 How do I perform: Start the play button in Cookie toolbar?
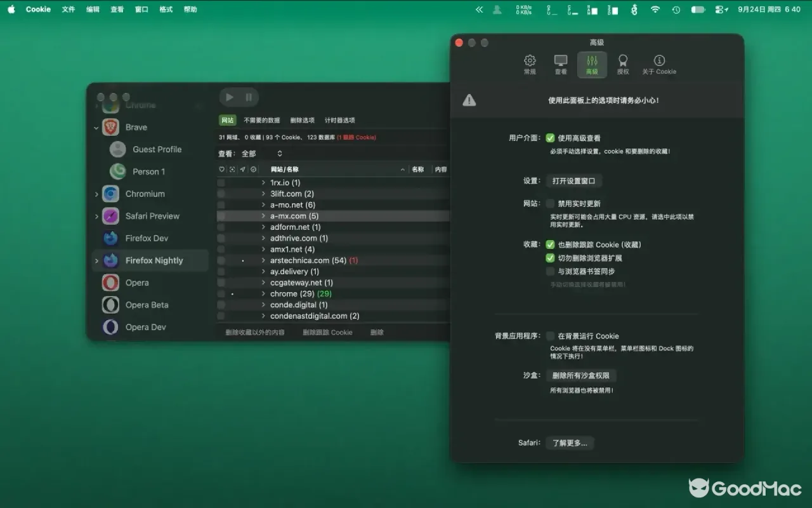[230, 97]
